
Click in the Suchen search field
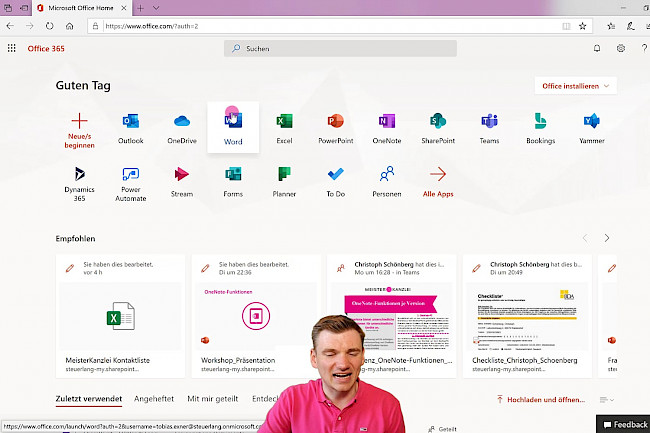340,48
